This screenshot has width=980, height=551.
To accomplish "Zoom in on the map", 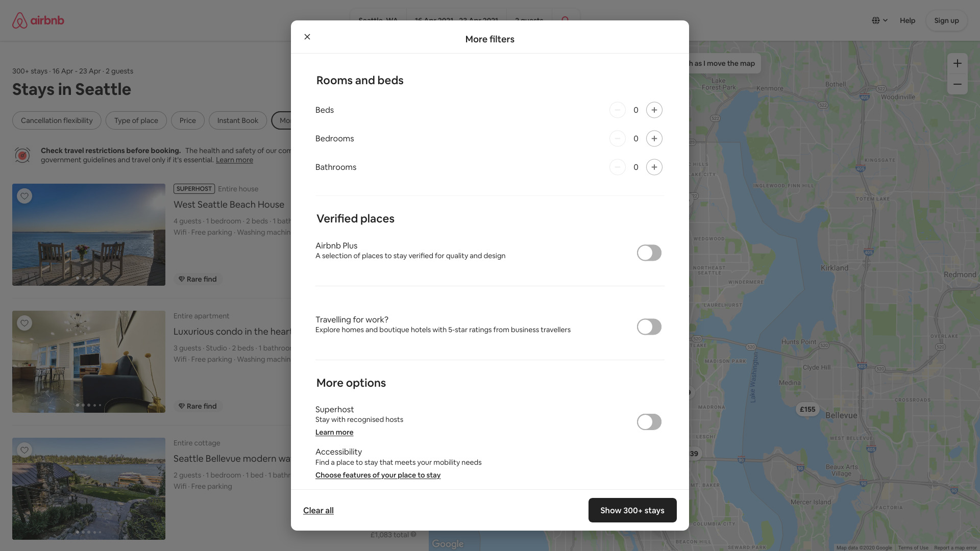I will click(x=957, y=64).
